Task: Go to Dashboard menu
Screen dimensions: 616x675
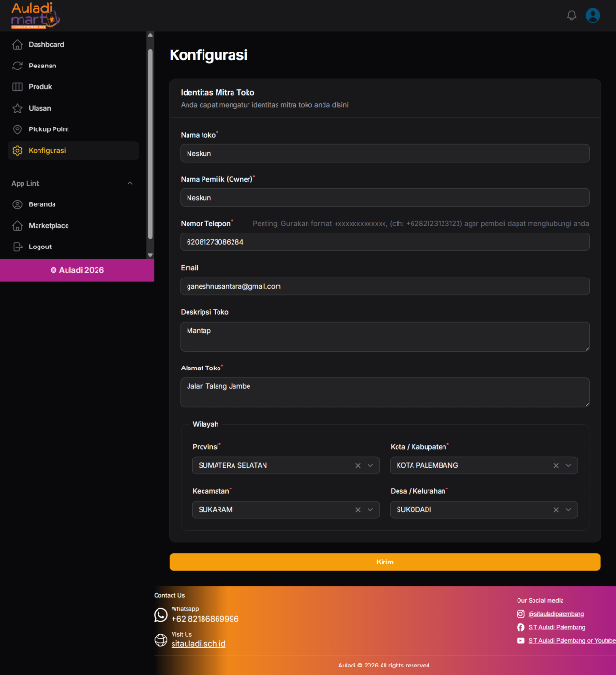Action: 73,44
